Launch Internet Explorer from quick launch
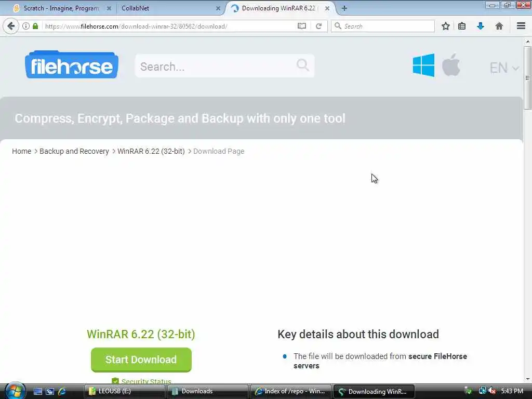The image size is (532, 399). [x=62, y=391]
